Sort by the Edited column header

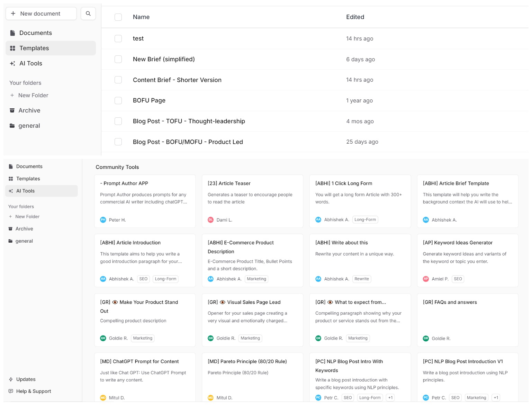click(x=355, y=17)
